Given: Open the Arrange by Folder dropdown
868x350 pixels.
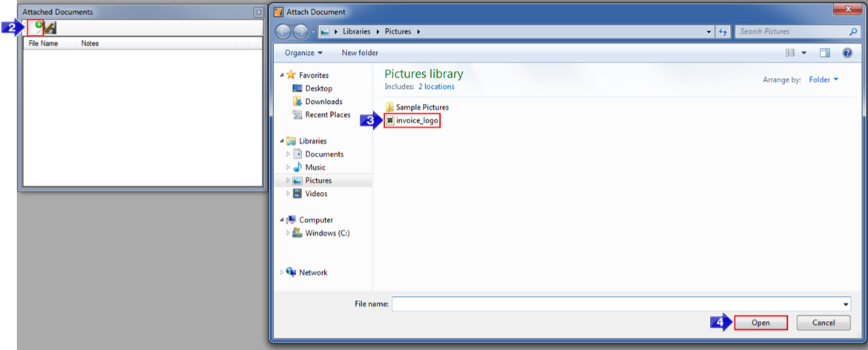Looking at the screenshot, I should click(x=823, y=79).
